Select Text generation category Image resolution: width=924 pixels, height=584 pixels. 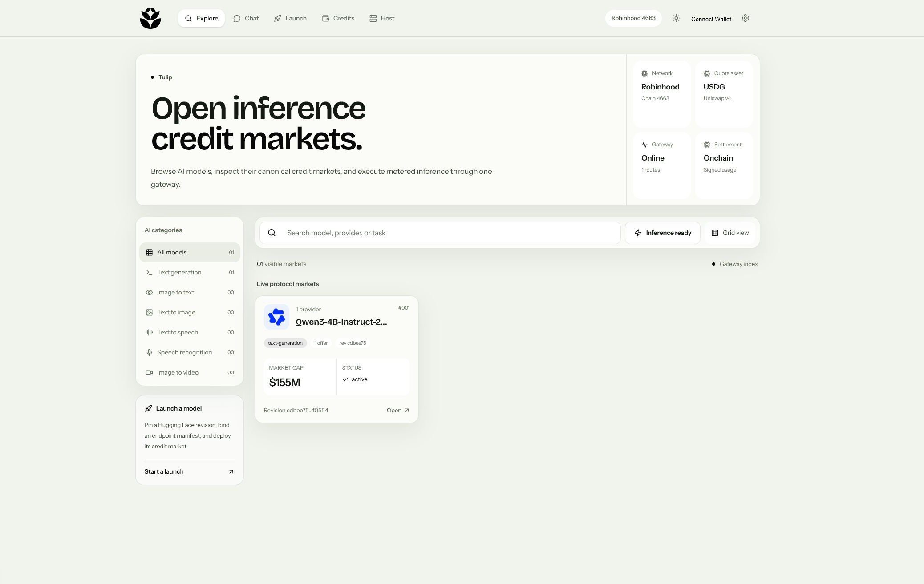(x=190, y=272)
